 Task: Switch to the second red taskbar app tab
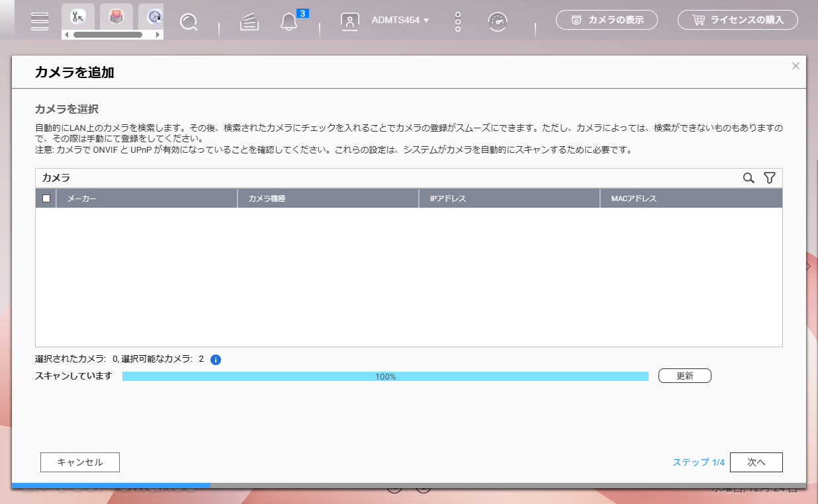click(116, 16)
